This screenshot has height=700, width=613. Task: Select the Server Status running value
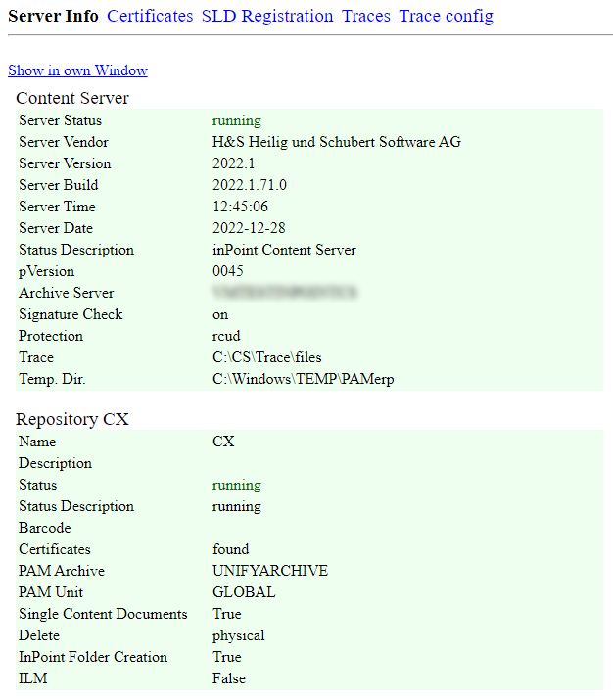click(x=237, y=120)
